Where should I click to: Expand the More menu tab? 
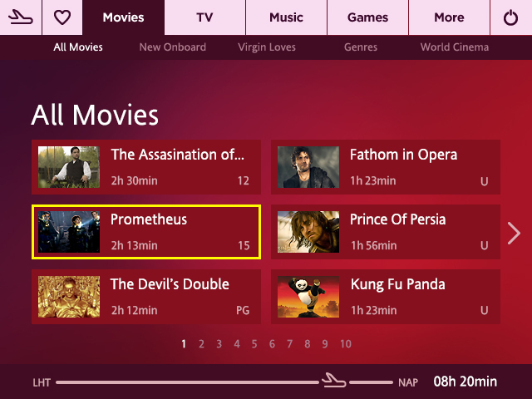(449, 17)
